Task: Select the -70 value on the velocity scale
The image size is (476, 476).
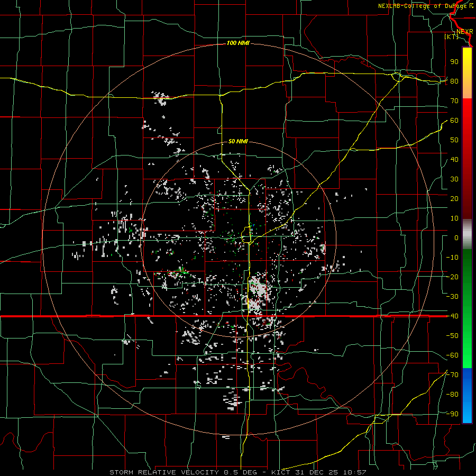Action: pos(452,375)
